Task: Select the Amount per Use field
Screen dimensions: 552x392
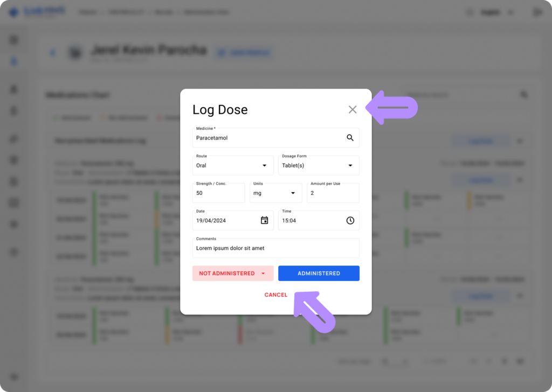Action: [333, 193]
